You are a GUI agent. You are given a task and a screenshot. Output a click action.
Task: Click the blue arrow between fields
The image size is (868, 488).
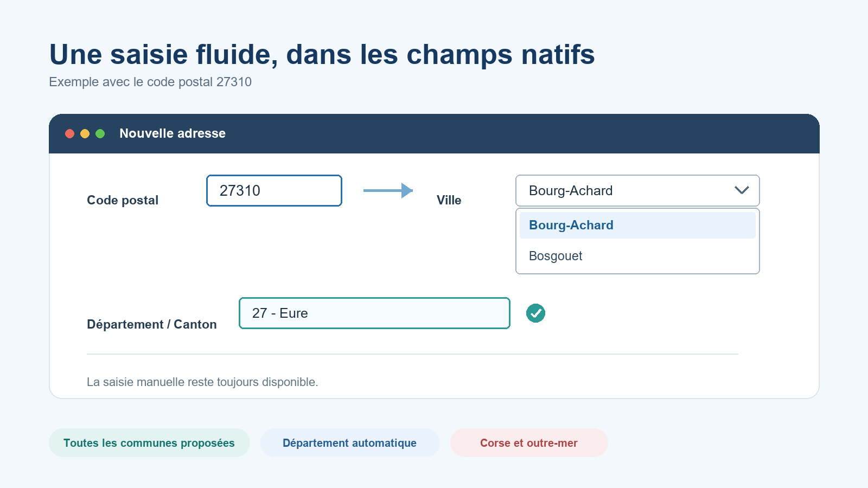coord(388,190)
